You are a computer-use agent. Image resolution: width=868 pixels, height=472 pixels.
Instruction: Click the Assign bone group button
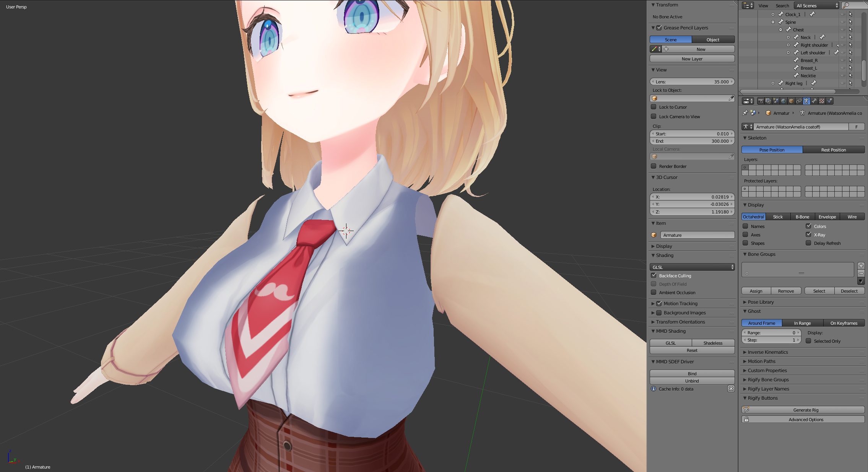click(756, 291)
